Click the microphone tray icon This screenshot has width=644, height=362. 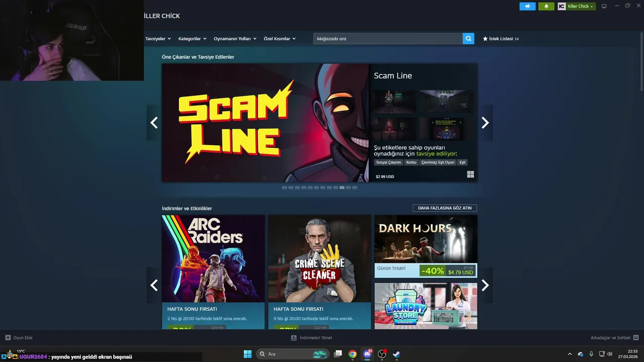click(x=591, y=354)
